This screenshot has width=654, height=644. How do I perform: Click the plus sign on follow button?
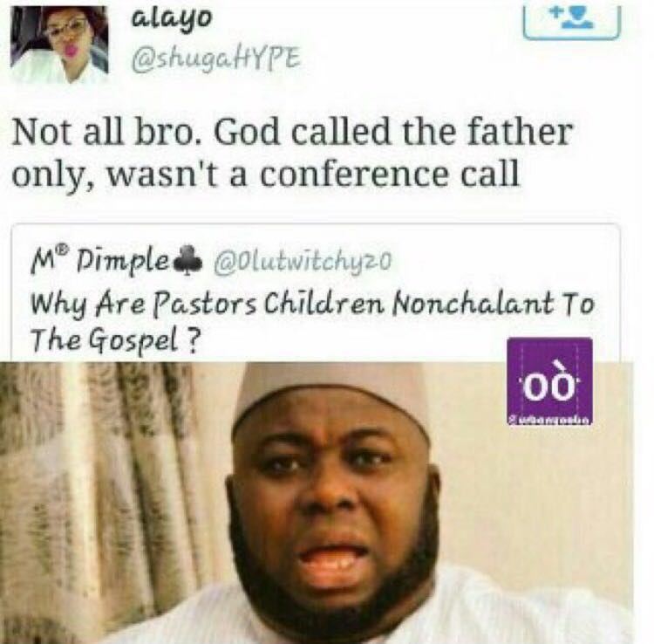554,11
